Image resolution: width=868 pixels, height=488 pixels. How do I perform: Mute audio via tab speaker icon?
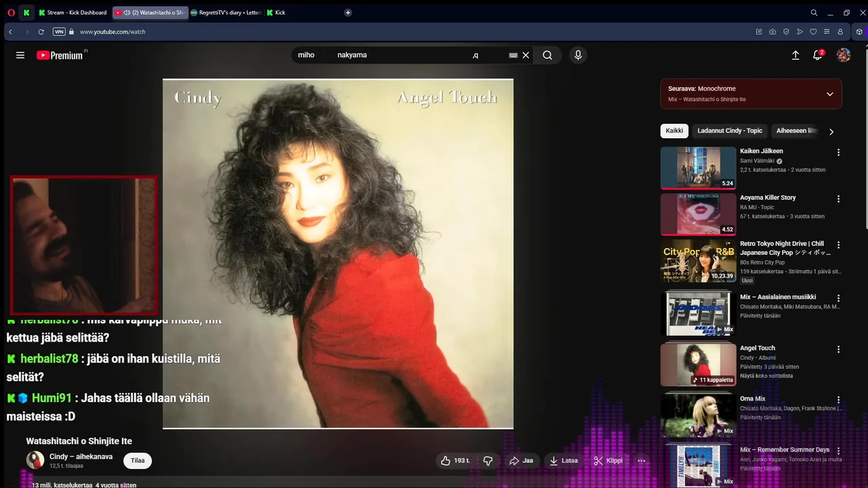coord(127,12)
